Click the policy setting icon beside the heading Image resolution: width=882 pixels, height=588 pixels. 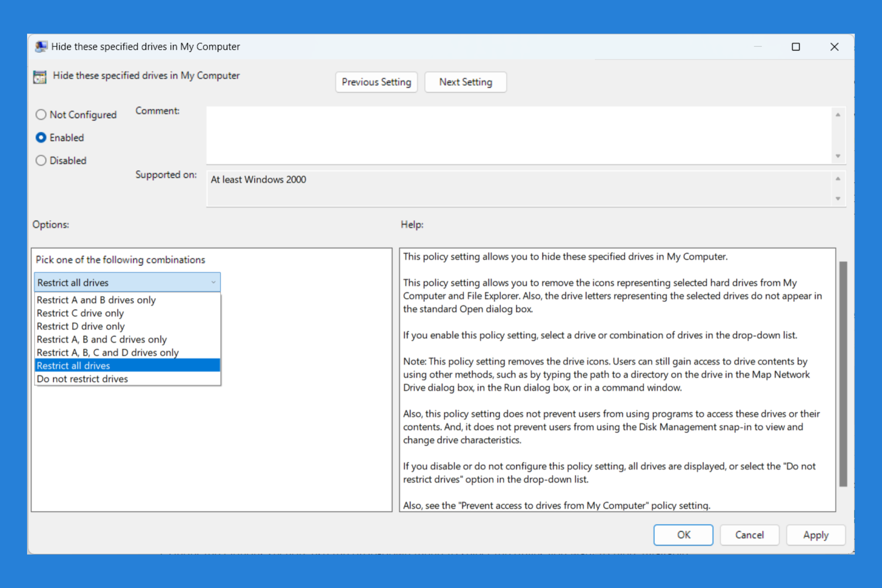tap(40, 77)
